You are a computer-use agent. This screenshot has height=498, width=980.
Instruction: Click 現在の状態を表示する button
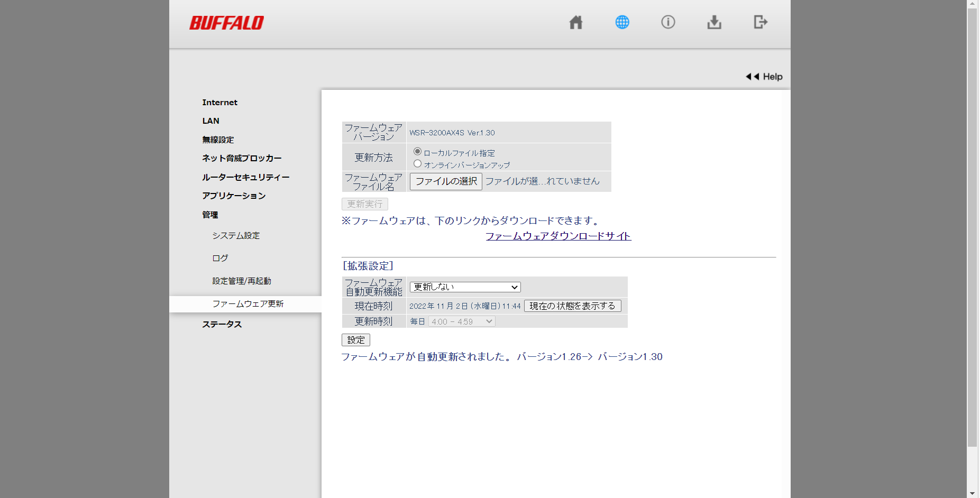click(x=572, y=306)
